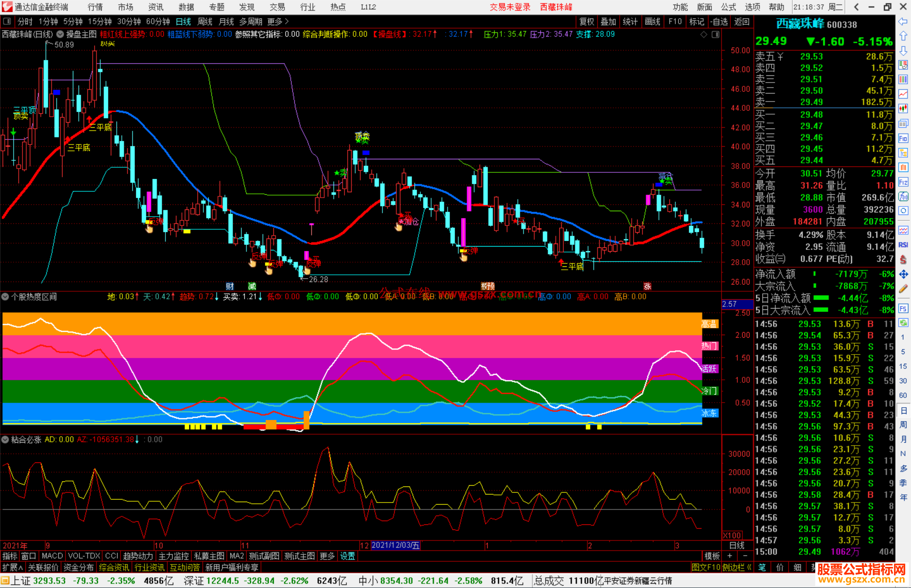Switch to intraday line chart icon
911x588 pixels.
point(903,94)
